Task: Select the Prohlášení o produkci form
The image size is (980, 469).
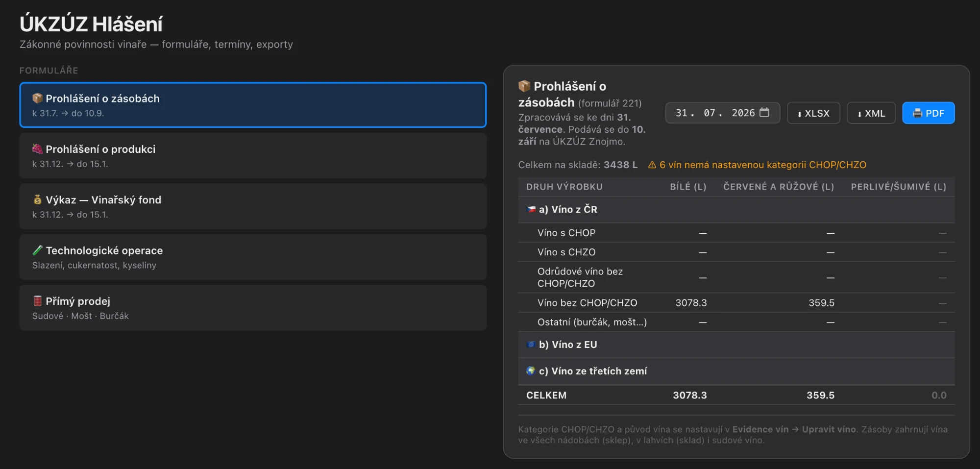Action: 253,155
